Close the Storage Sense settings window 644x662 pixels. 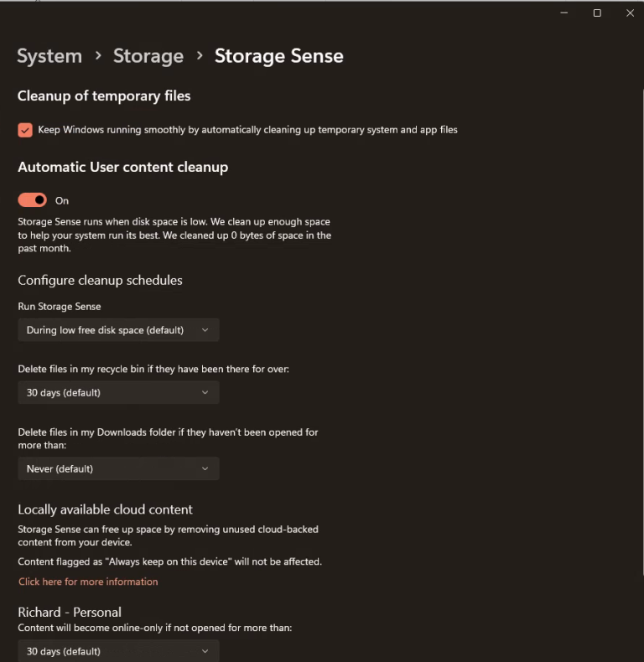coord(630,13)
